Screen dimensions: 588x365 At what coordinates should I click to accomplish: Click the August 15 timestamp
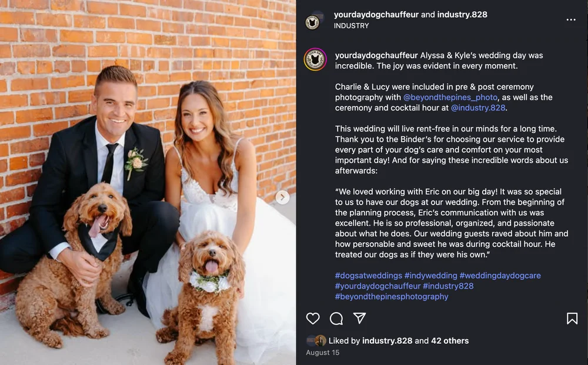tap(322, 353)
